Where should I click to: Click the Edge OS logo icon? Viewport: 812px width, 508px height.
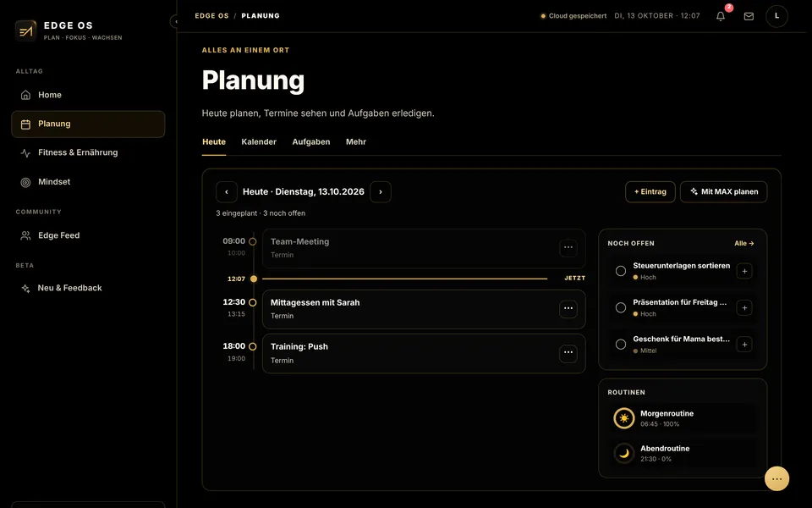point(25,30)
